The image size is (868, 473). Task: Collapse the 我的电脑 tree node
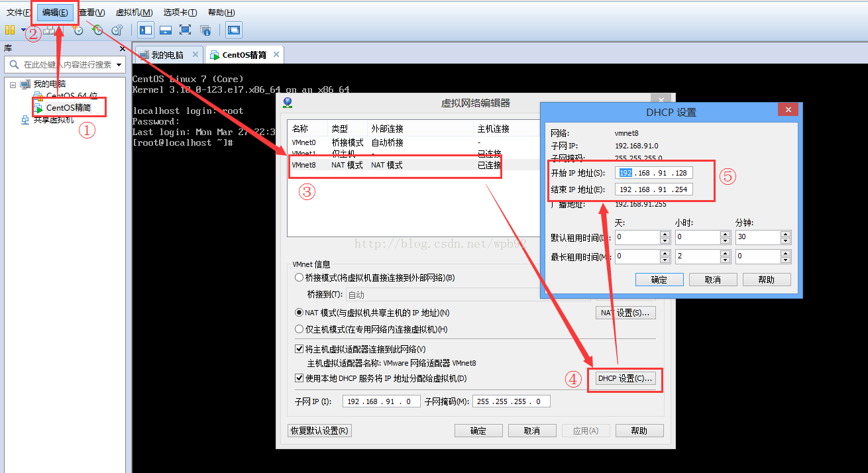[x=13, y=84]
